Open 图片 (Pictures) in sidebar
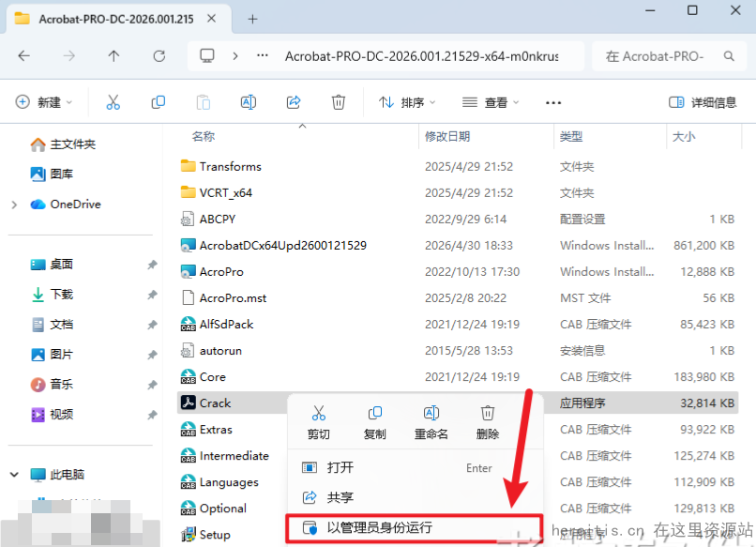This screenshot has height=547, width=756. click(x=51, y=355)
